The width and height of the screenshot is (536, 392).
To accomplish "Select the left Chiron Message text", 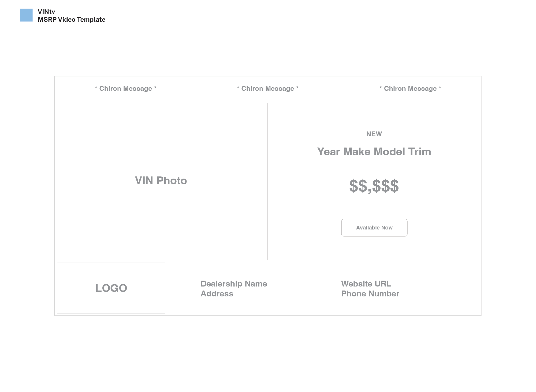I will coord(125,89).
